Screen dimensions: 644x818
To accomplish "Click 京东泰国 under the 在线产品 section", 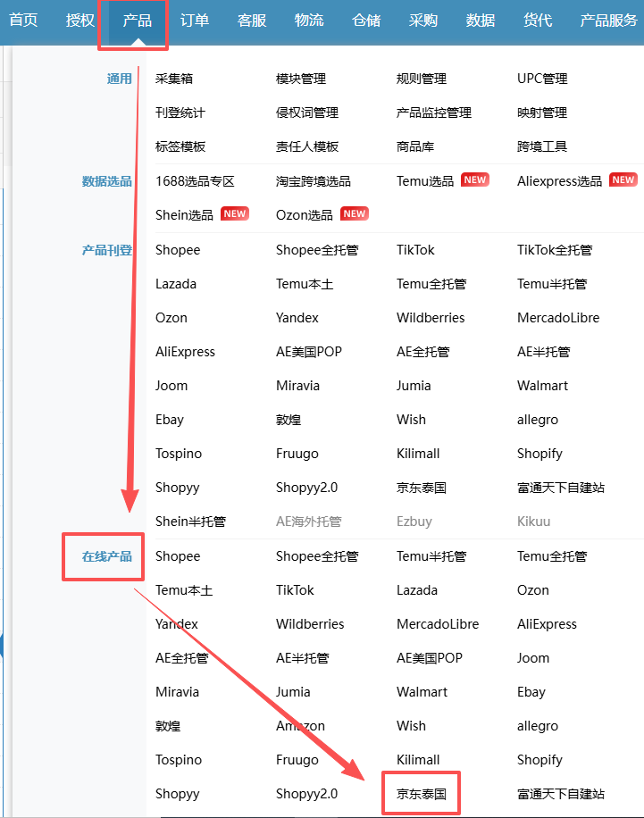I will [422, 794].
